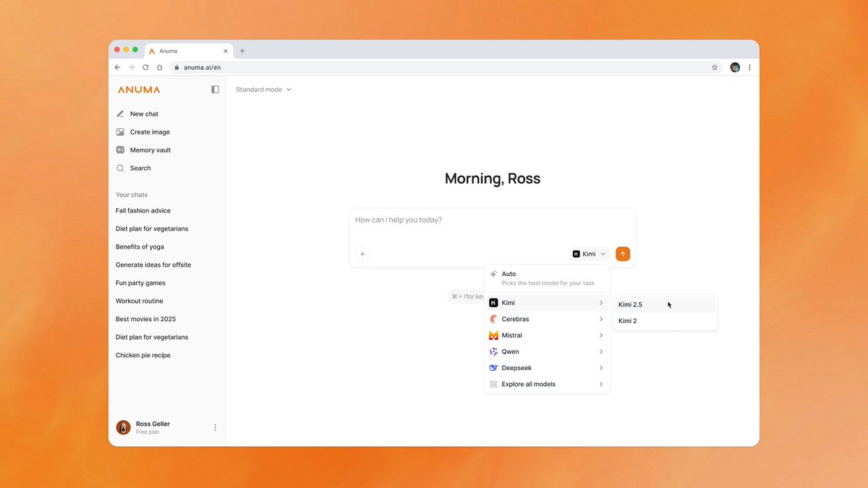The width and height of the screenshot is (868, 488).
Task: Click the browser home icon
Action: click(159, 67)
